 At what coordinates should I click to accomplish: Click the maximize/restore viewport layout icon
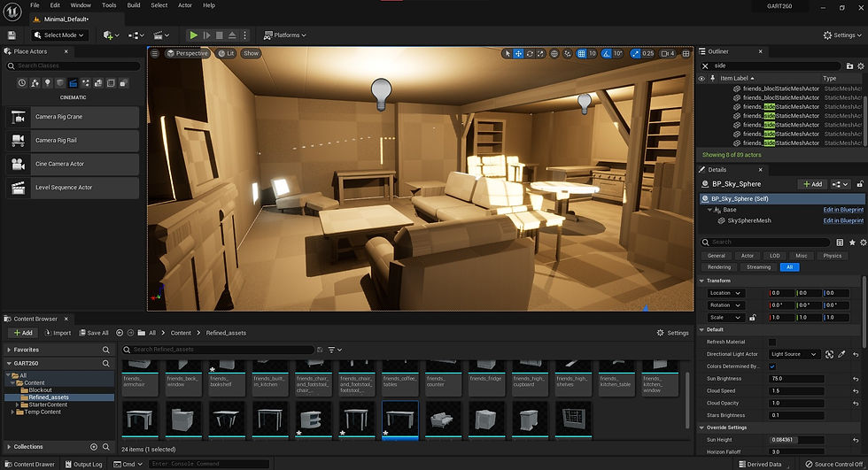[x=686, y=54]
